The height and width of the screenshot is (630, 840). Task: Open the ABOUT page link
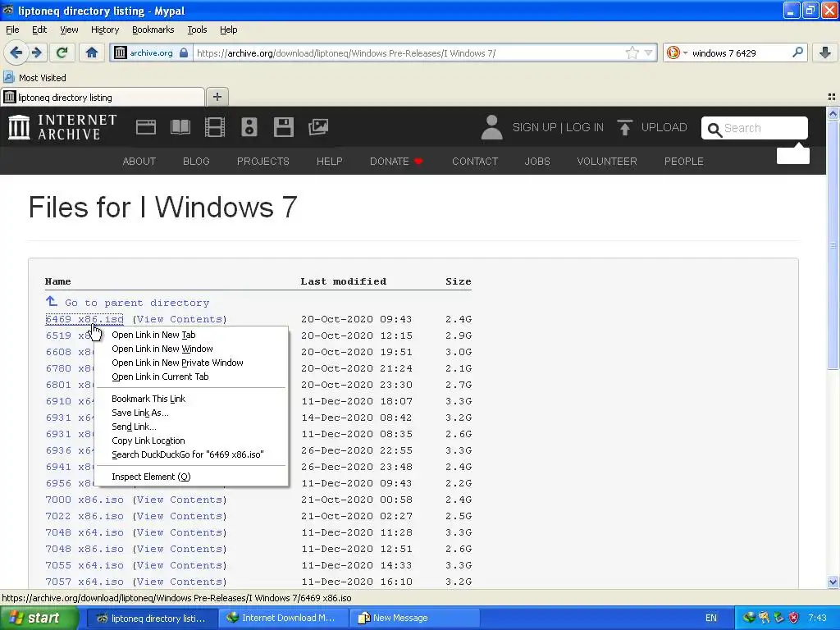pos(139,162)
